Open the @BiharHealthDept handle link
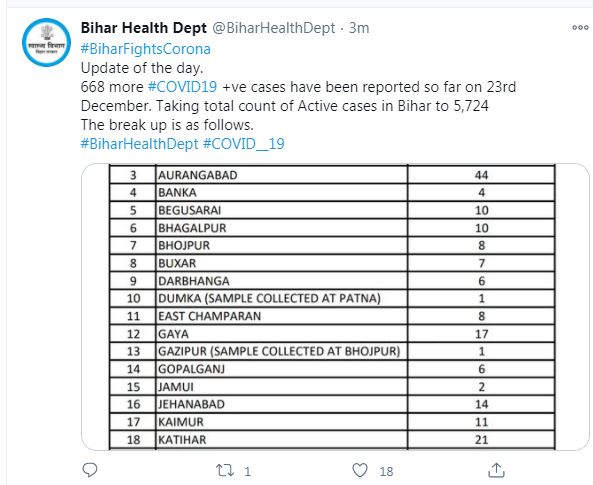This screenshot has width=593, height=485. coord(273,28)
